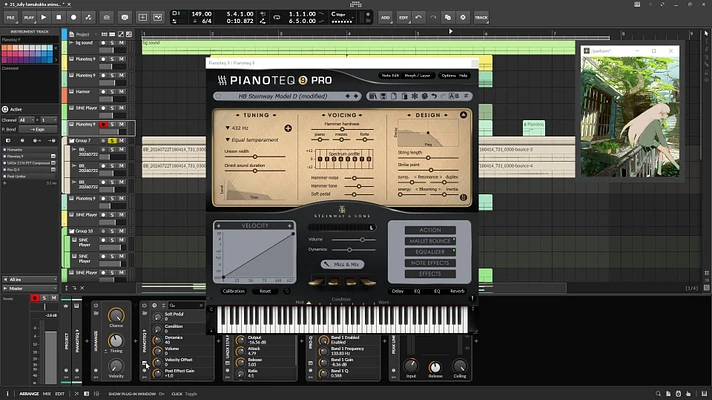Open the EFFECTS panel button
712x400 pixels.
(x=430, y=274)
